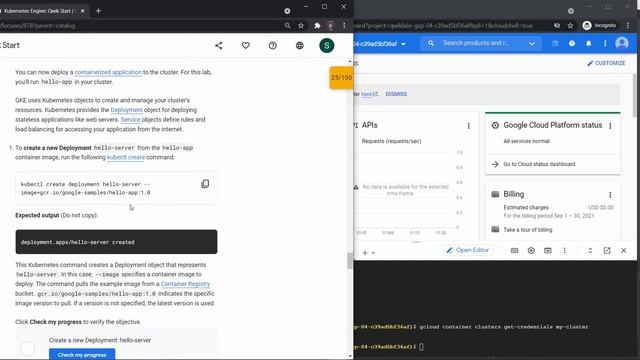The image size is (640, 360).
Task: Click the left browser address bar
Action: click(139, 26)
